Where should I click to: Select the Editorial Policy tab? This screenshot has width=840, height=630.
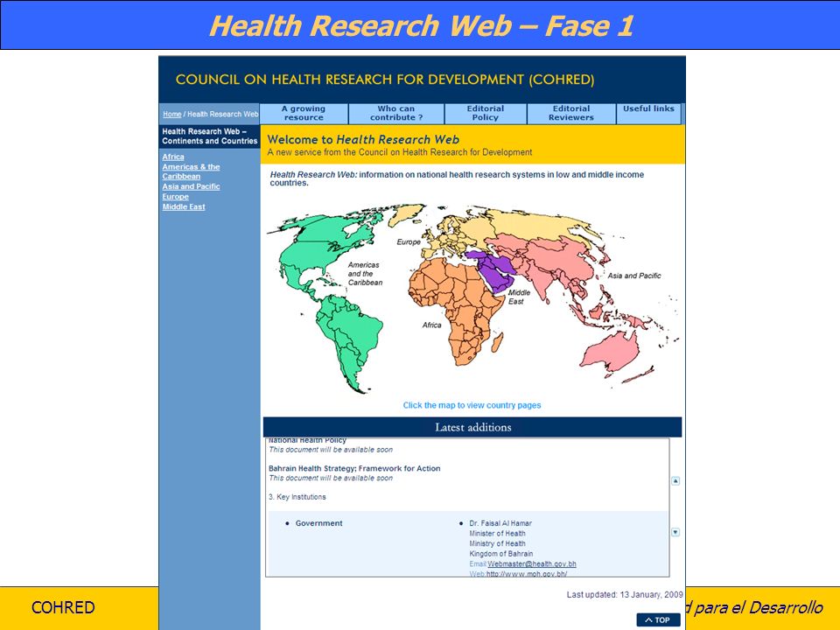[x=486, y=113]
